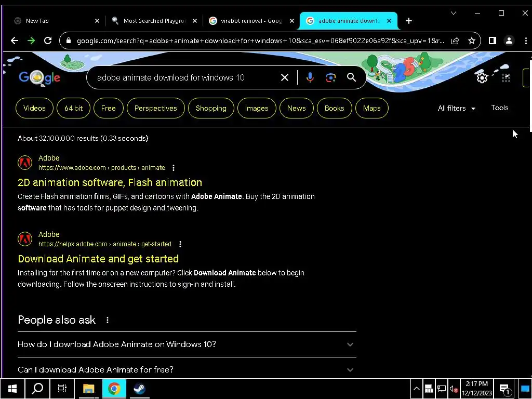Expand 'How do I download Adobe Animate on Windows 10?'

(x=187, y=344)
